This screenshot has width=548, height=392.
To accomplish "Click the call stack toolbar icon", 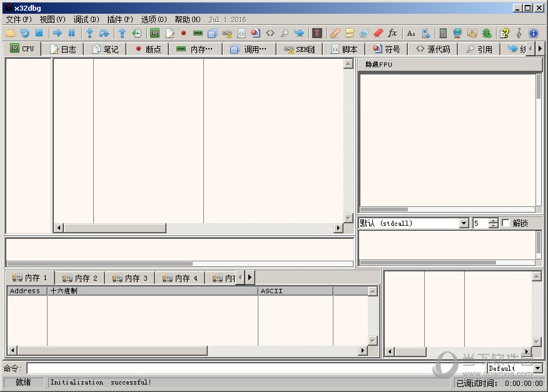I will pyautogui.click(x=213, y=33).
